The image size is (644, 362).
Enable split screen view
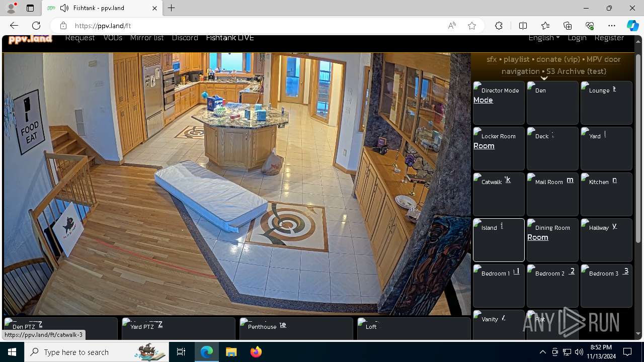(x=523, y=26)
